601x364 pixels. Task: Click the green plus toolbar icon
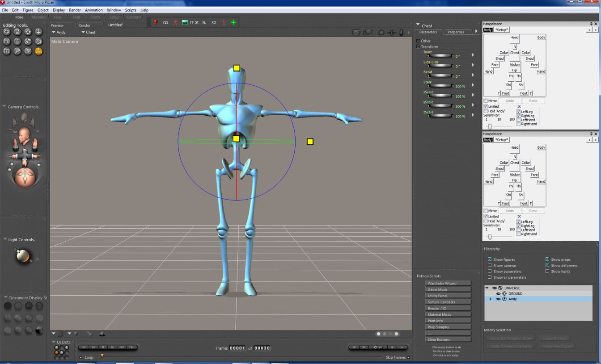click(x=233, y=22)
